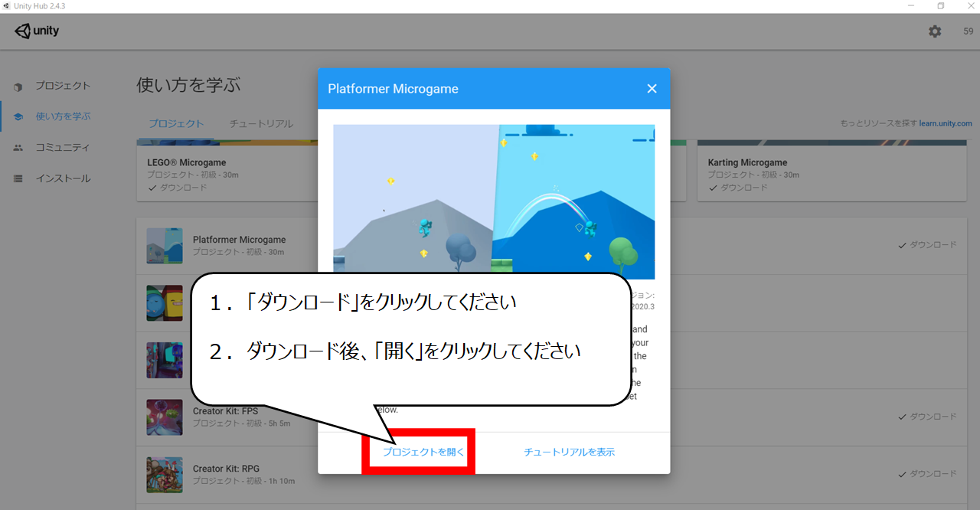
Task: Select 使い方を学ぶ in the left sidebar
Action: coord(63,116)
